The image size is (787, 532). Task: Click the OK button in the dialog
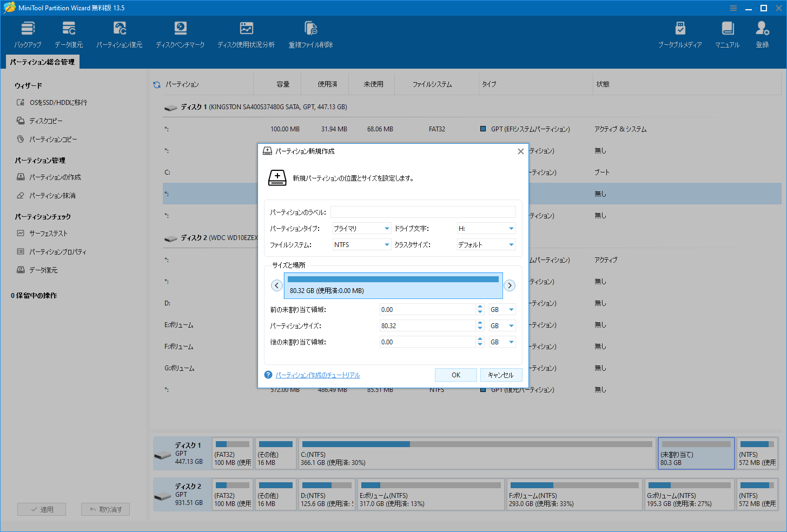point(455,375)
